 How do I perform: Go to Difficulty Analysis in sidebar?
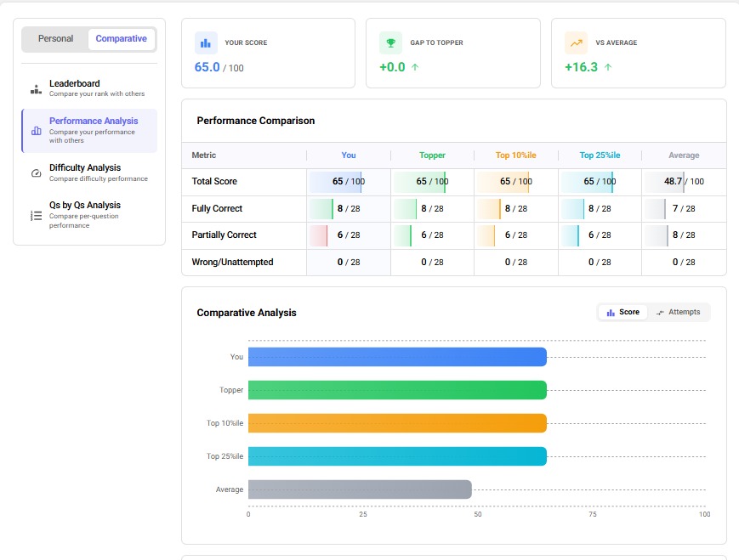tap(89, 173)
